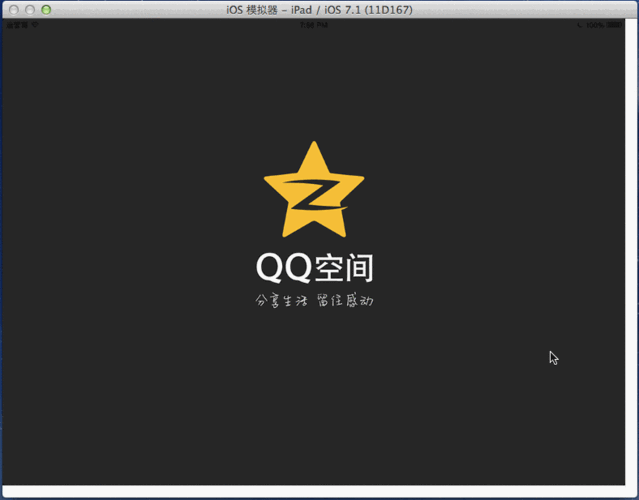
Task: Tap the handwritten slogan under the title
Action: [x=314, y=301]
